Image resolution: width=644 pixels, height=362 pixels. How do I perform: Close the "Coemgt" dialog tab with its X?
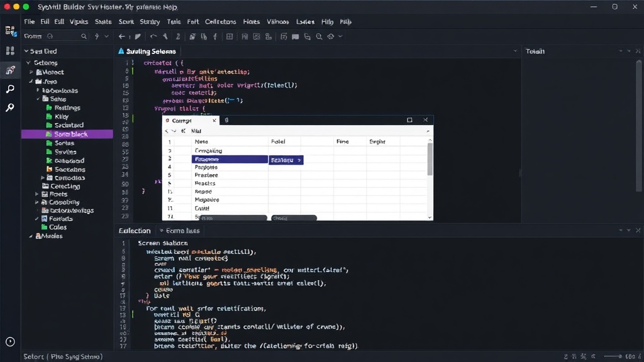(x=214, y=120)
